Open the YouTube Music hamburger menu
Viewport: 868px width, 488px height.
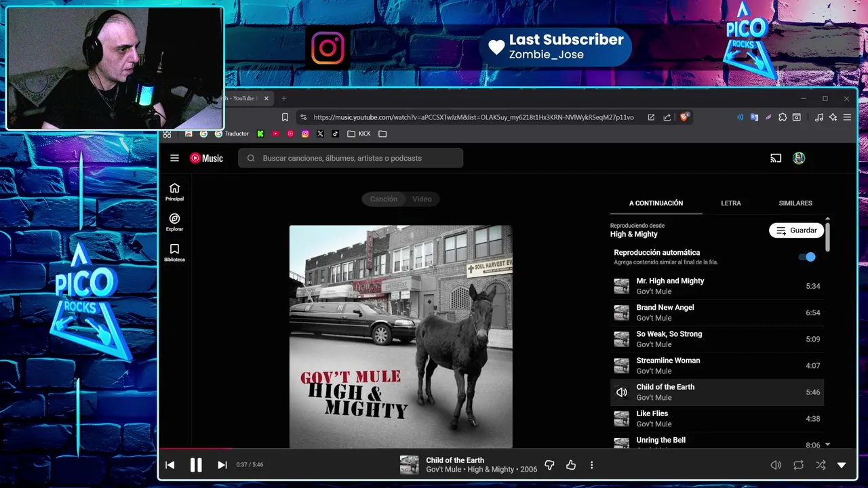(x=174, y=158)
